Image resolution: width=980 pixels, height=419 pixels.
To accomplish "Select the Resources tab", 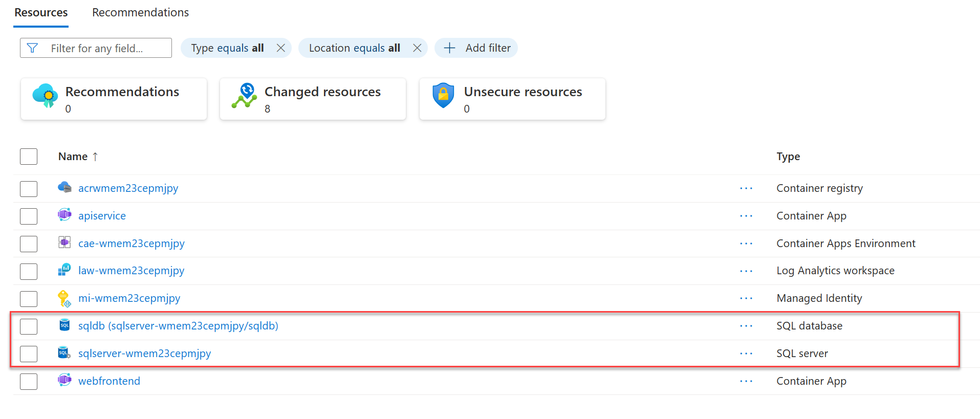I will (x=41, y=12).
